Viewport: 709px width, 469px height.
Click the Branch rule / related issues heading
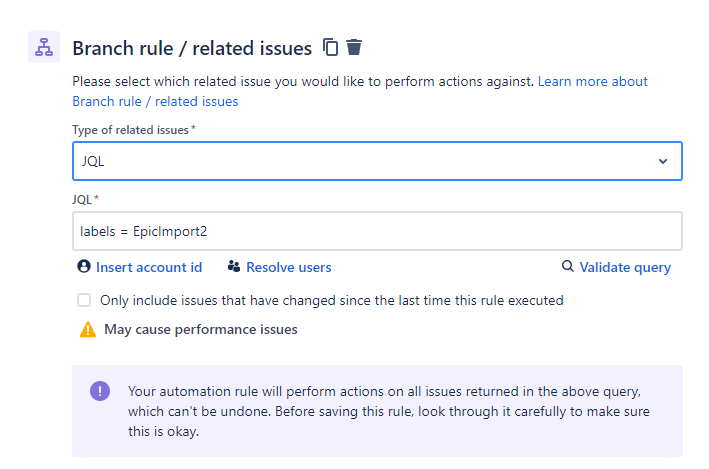tap(192, 48)
